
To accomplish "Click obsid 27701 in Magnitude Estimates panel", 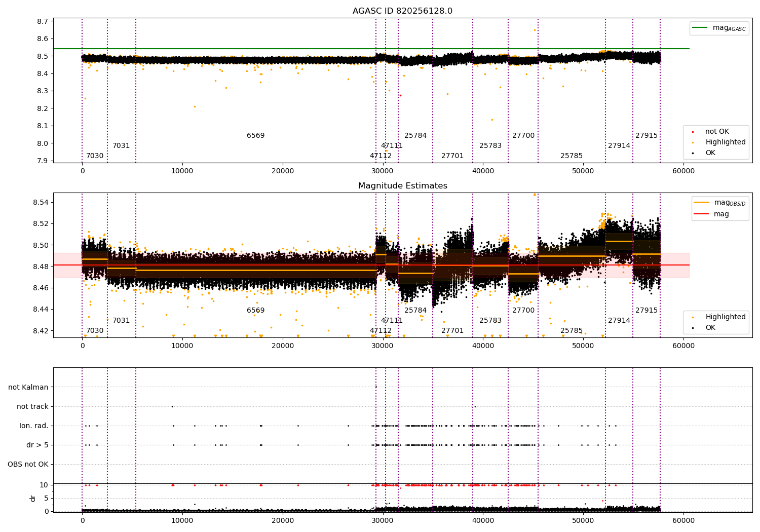I will coord(452,331).
